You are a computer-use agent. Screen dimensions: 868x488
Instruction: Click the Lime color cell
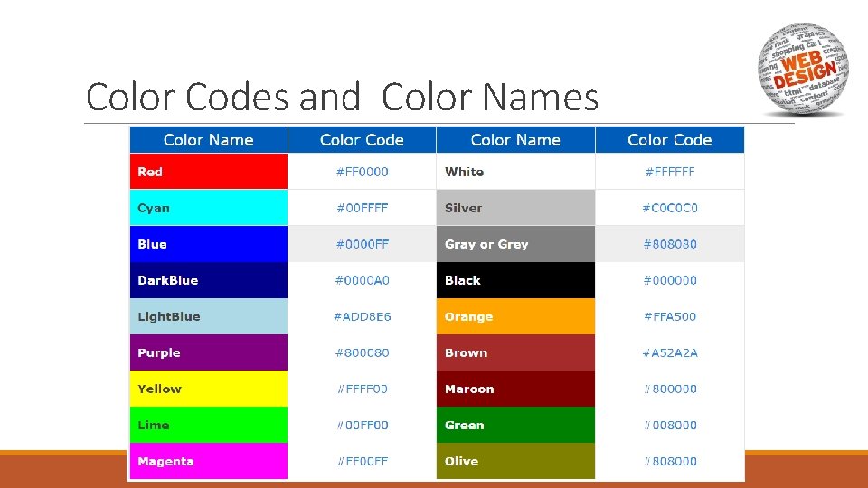pos(209,425)
